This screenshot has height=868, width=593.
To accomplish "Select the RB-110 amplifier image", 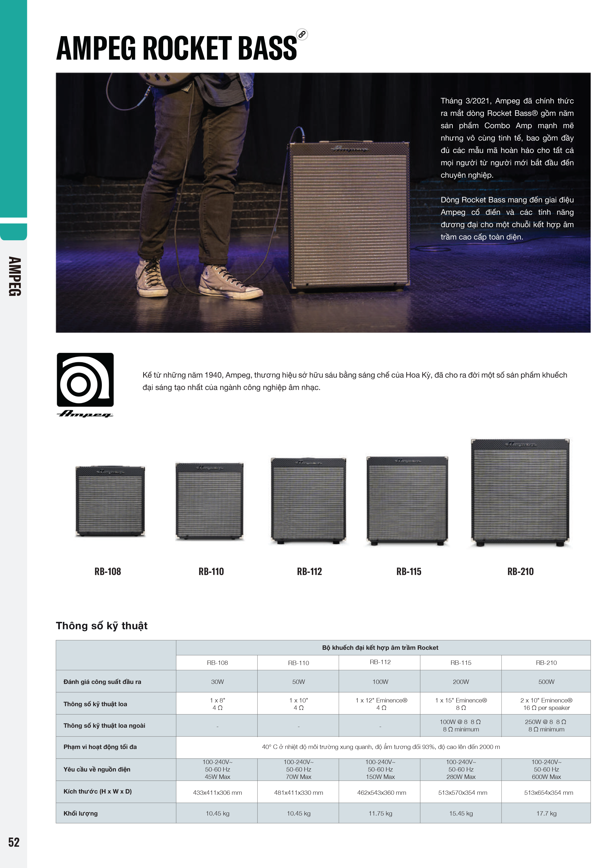I will (x=209, y=501).
